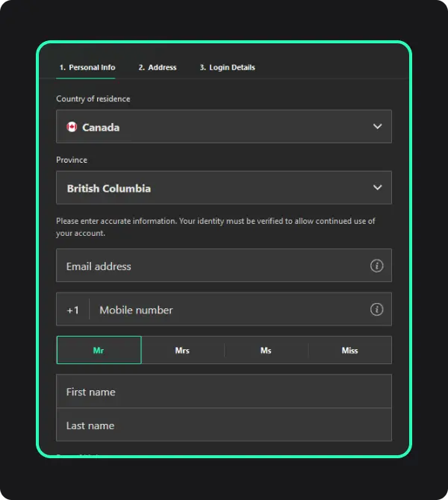The image size is (448, 500).
Task: Open the 3. Login Details tab
Action: (227, 67)
